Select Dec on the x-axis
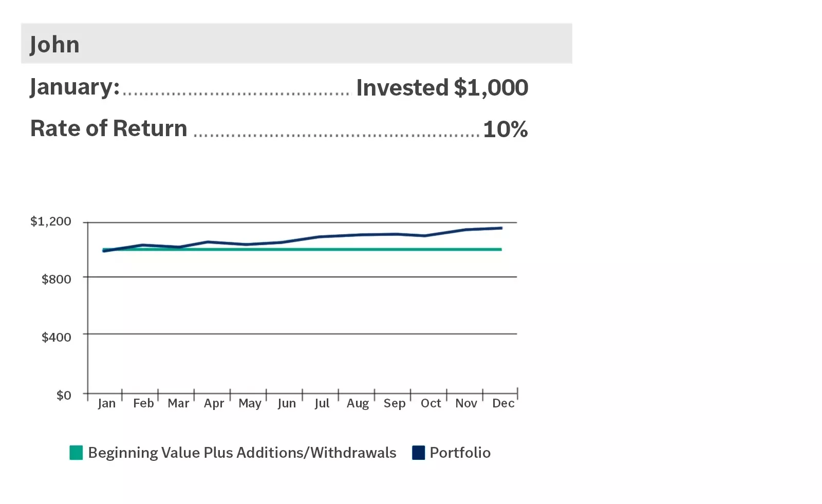 [503, 403]
